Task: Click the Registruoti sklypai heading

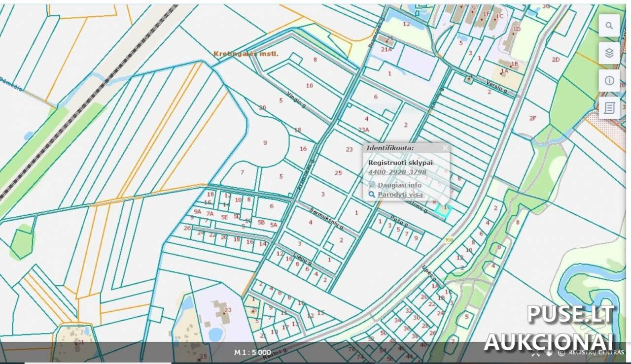Action: click(x=400, y=163)
